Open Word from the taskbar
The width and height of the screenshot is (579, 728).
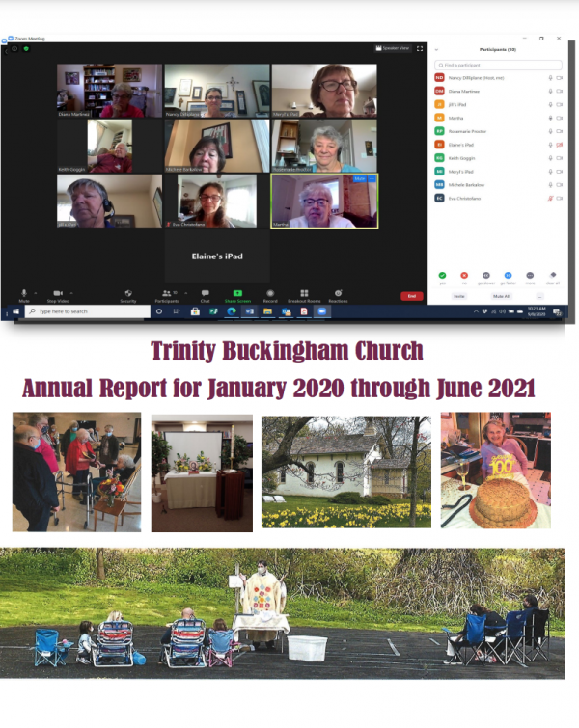click(250, 311)
